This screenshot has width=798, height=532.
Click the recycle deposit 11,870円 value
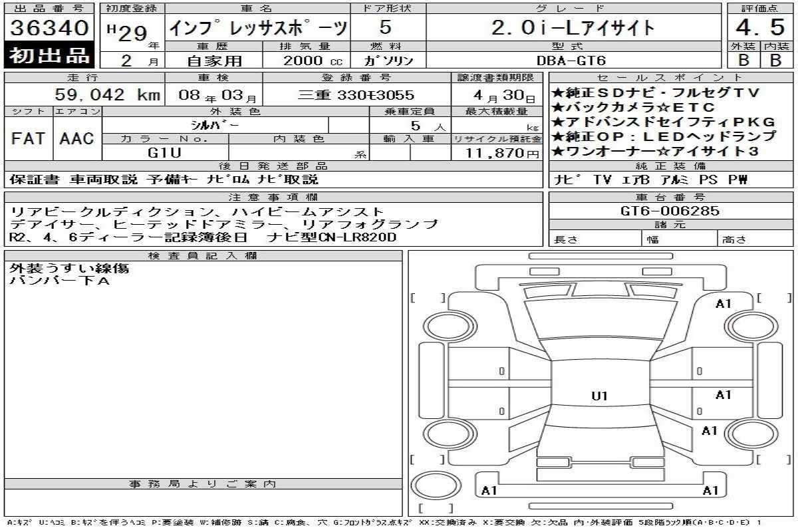pos(496,152)
